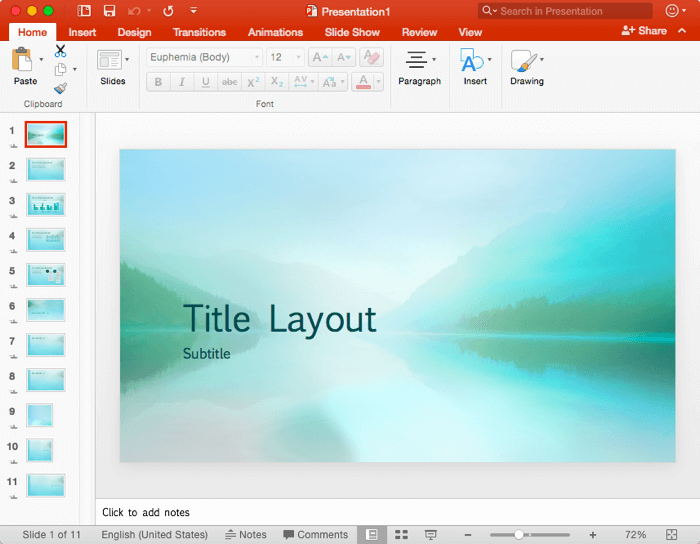
Task: Open the Euphemia (Body) font name dropdown
Action: tap(257, 57)
